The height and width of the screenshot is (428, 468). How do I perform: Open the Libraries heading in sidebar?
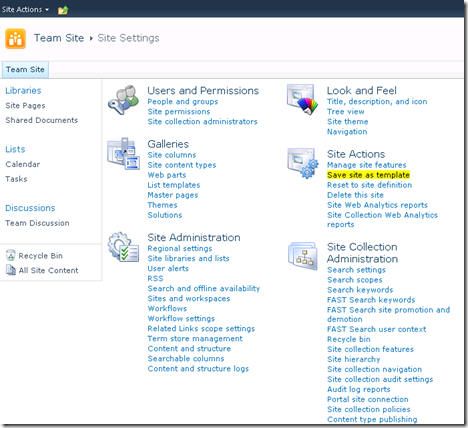[23, 90]
